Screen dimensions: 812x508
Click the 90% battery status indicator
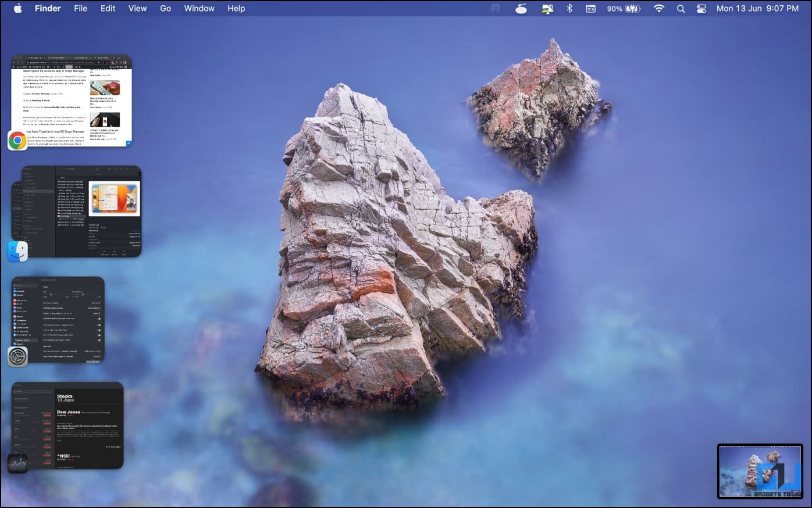(624, 8)
